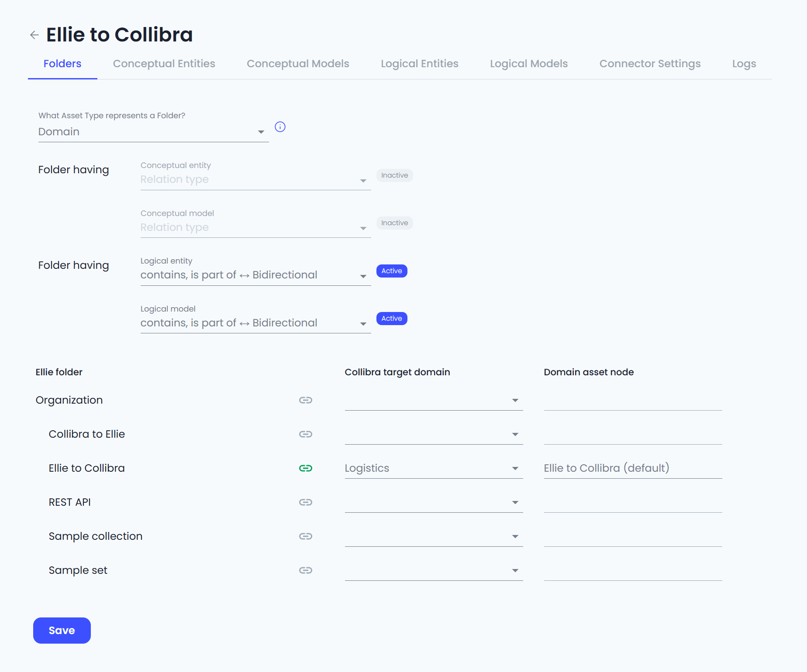Open Conceptual entity relation type dropdown
Image resolution: width=807 pixels, height=672 pixels.
tap(255, 180)
